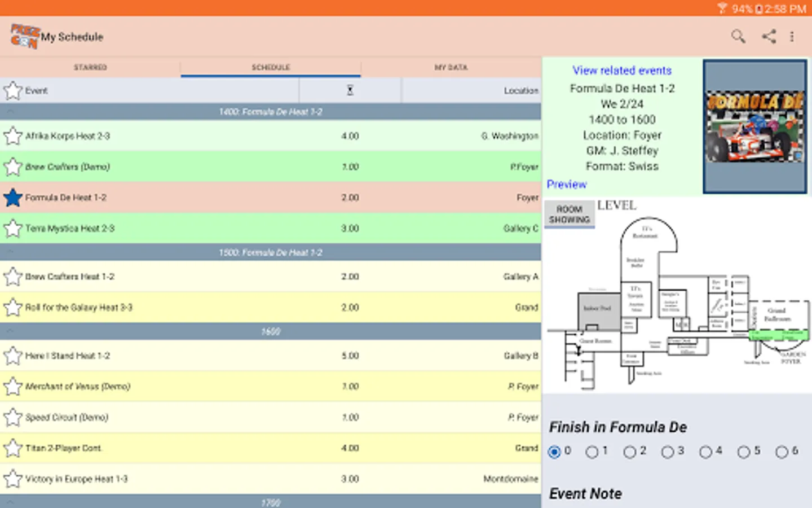Image resolution: width=812 pixels, height=508 pixels.
Task: Tap the app logo next to My Schedule
Action: (x=25, y=37)
